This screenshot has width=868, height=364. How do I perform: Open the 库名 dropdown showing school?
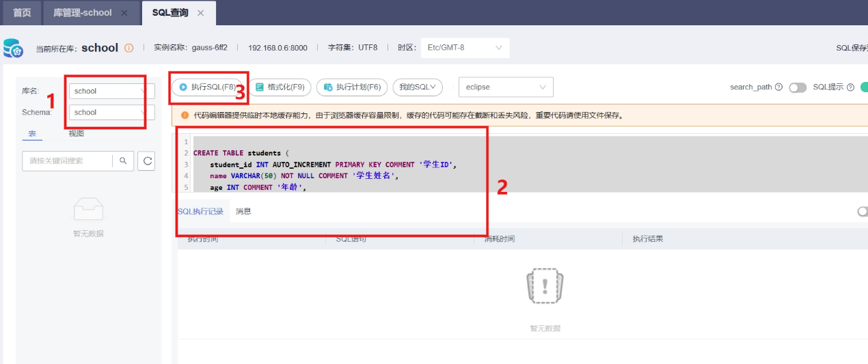pyautogui.click(x=112, y=91)
